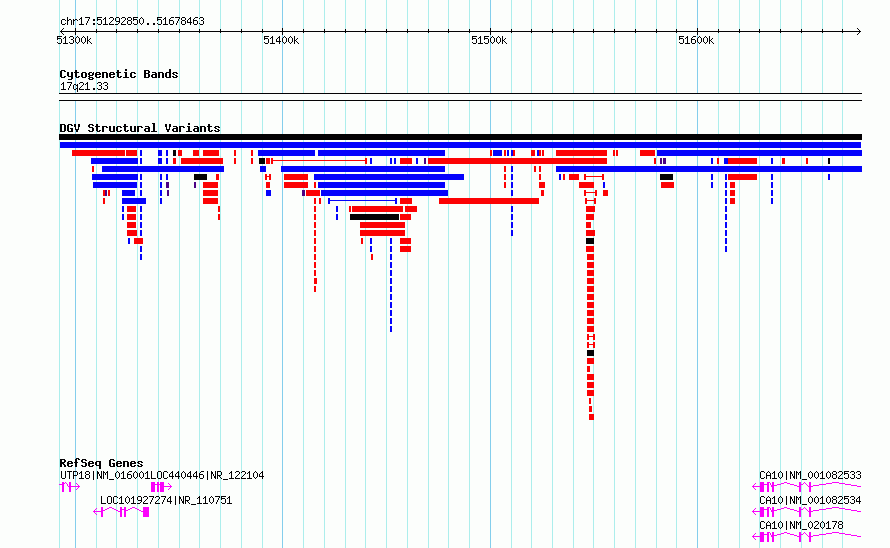Select the CA10 NM_001082533 gene glyph

pyautogui.click(x=807, y=487)
